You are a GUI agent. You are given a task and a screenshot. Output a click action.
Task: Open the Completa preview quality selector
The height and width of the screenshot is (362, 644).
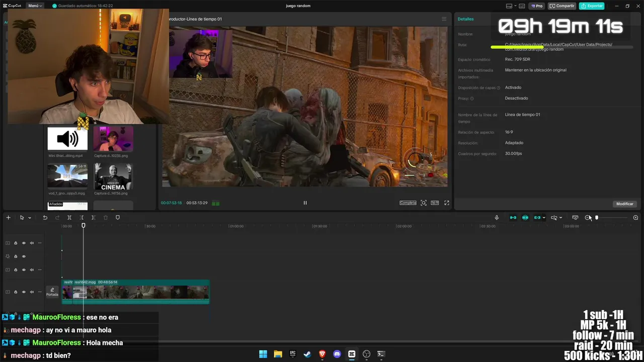pyautogui.click(x=408, y=203)
